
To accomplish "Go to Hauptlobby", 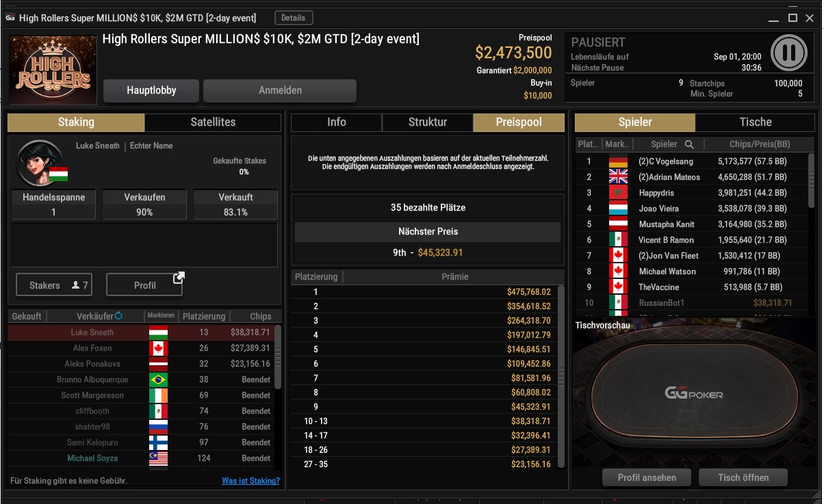I will 151,90.
